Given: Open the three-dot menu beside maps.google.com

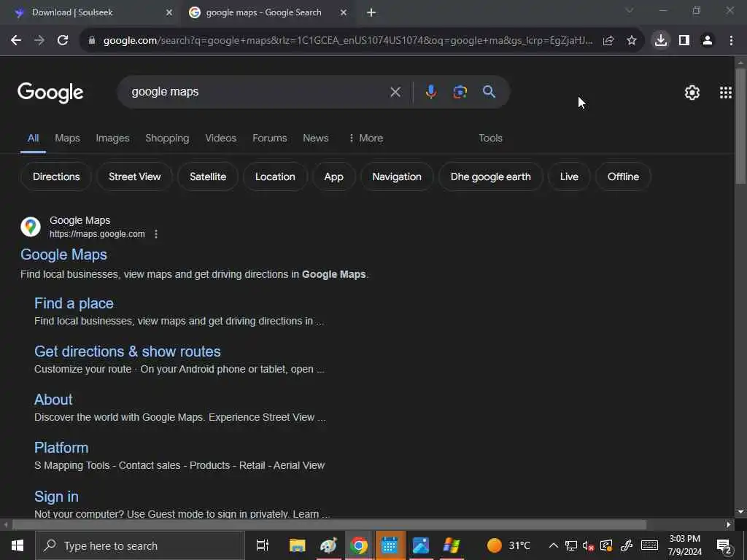Looking at the screenshot, I should pyautogui.click(x=156, y=234).
